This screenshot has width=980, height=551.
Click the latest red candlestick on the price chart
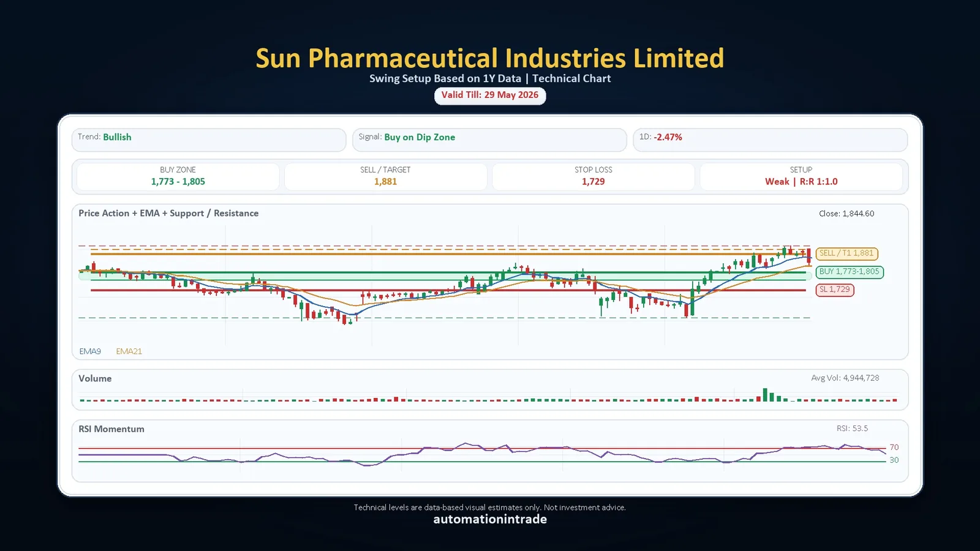pos(809,257)
